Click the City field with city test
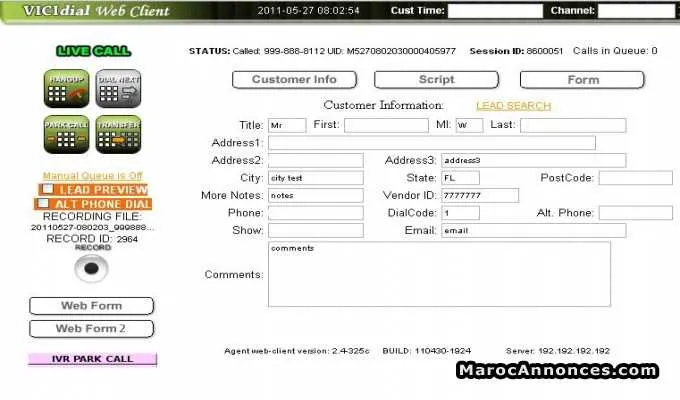Screen dimensions: 680x400 click(316, 178)
